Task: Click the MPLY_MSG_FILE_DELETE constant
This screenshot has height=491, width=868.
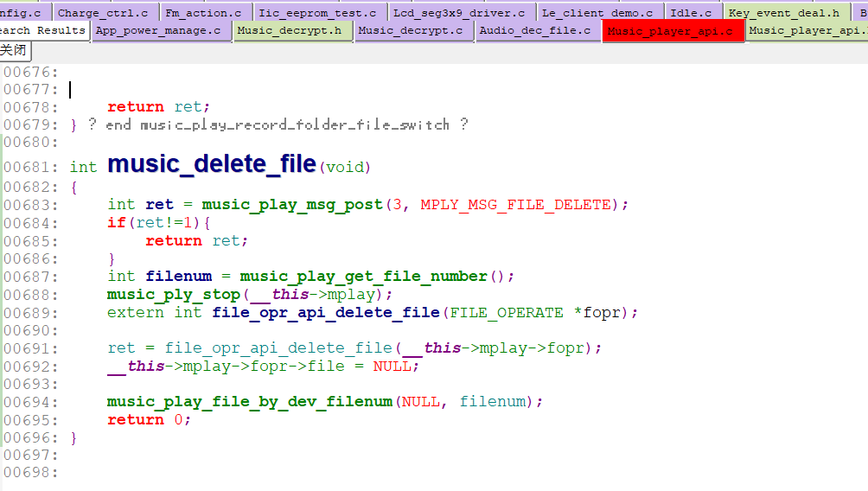Action: [515, 205]
